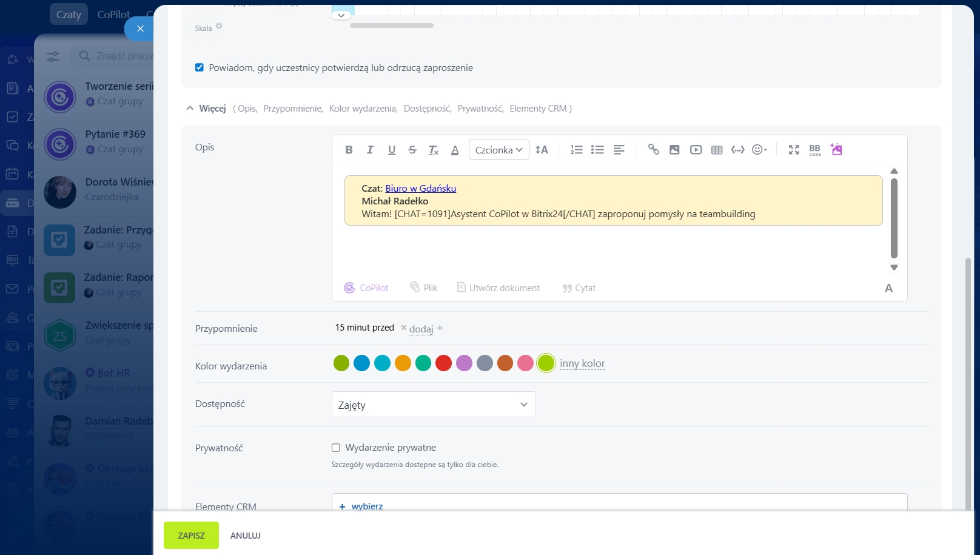Open the Biuro w Gdańsku chat link

(x=420, y=189)
